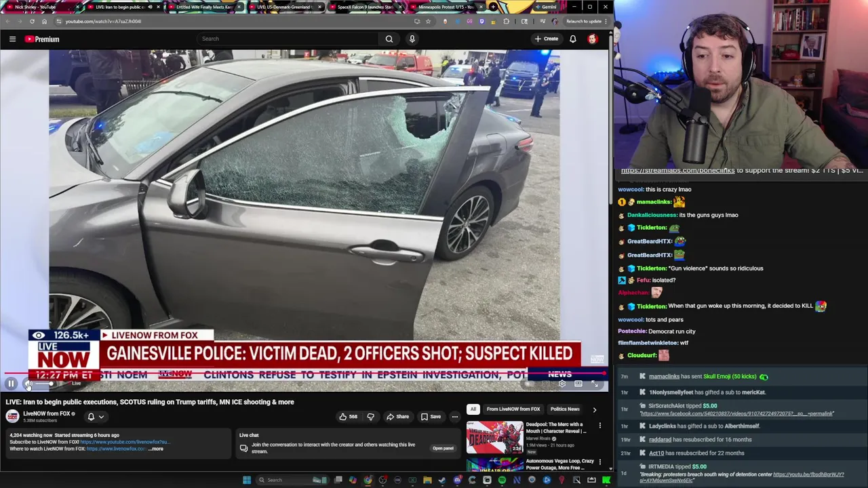Open the Autonomous Vegas Loop video title

559,464
